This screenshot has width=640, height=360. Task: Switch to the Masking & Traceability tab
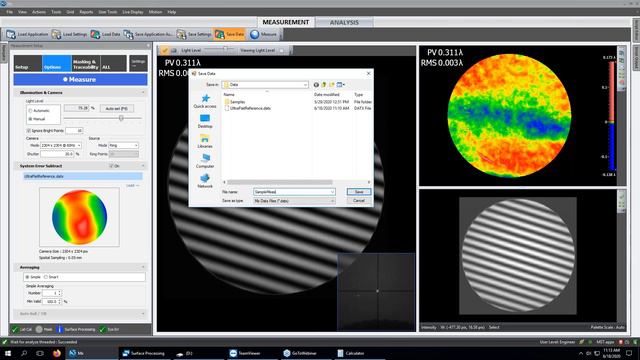pyautogui.click(x=86, y=64)
